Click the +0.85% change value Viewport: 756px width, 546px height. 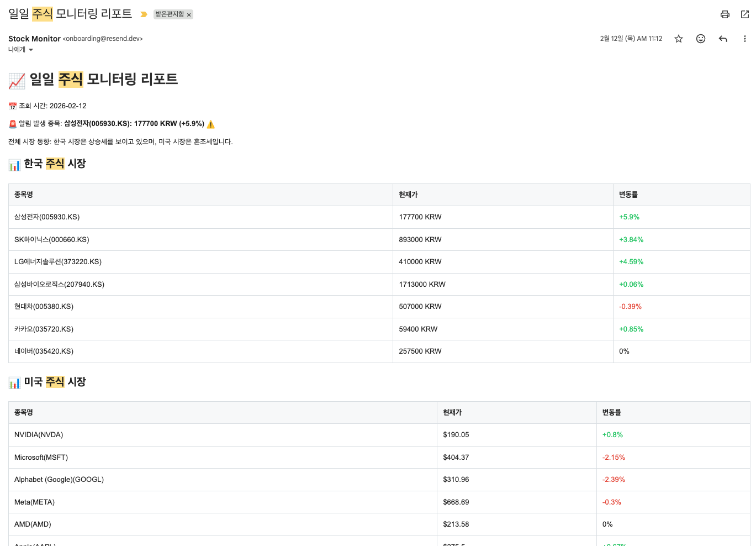pyautogui.click(x=631, y=329)
